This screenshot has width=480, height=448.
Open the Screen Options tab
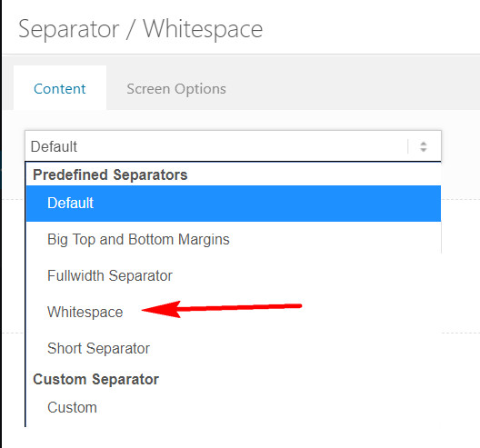[x=176, y=89]
